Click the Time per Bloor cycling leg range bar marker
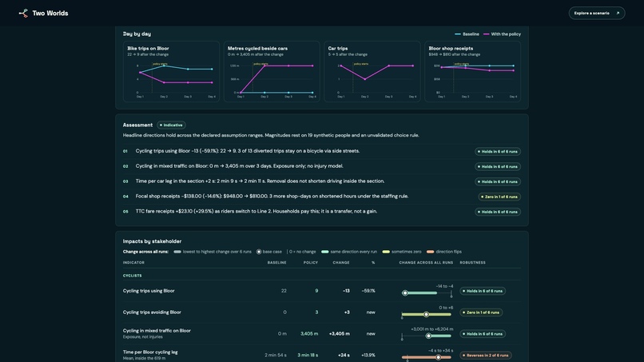644x362 pixels. tap(438, 357)
